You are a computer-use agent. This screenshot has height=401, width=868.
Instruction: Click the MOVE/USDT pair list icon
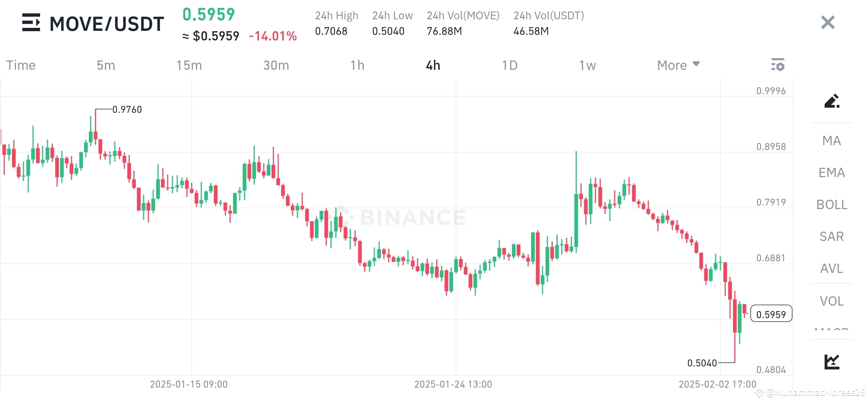(31, 23)
